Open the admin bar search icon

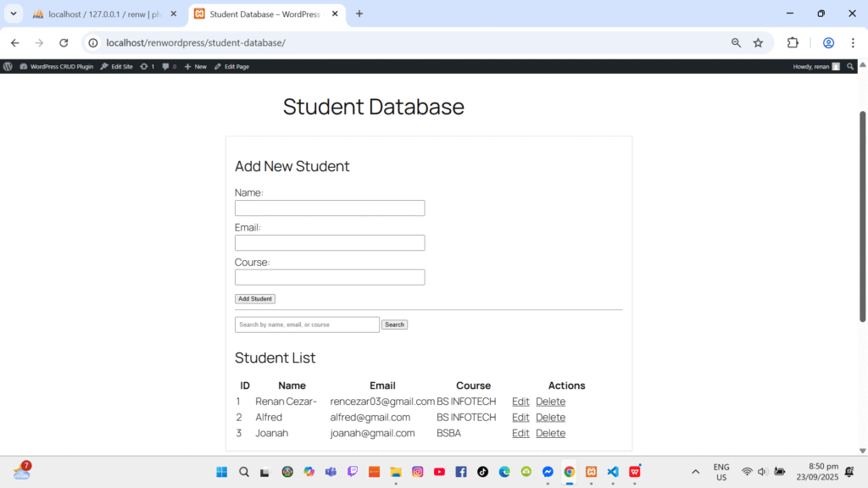850,66
